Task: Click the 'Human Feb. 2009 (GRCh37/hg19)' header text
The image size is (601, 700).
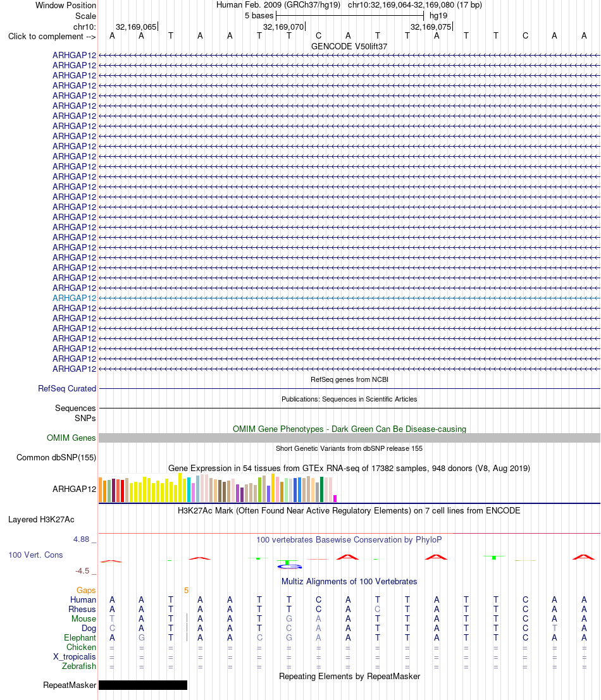Action: point(278,5)
